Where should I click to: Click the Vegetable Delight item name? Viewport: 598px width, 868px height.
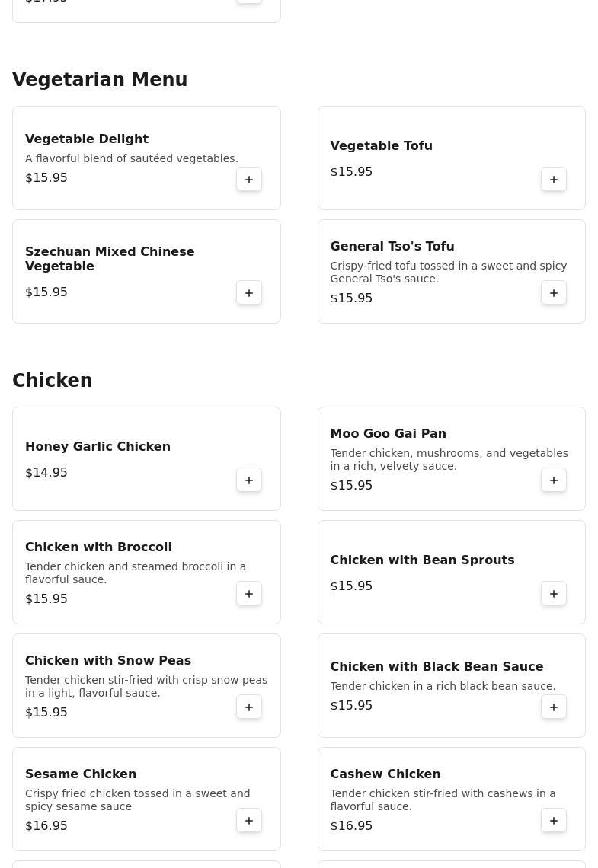click(87, 139)
